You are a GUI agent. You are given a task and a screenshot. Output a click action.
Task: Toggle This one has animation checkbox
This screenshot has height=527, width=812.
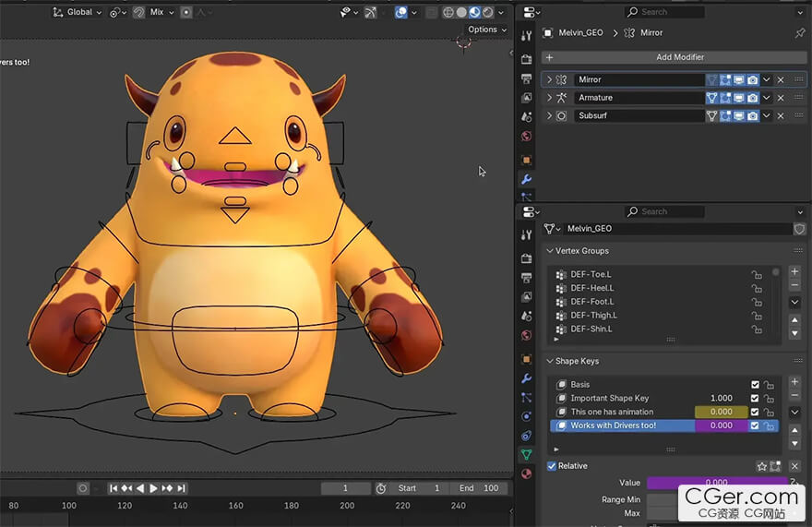[755, 412]
